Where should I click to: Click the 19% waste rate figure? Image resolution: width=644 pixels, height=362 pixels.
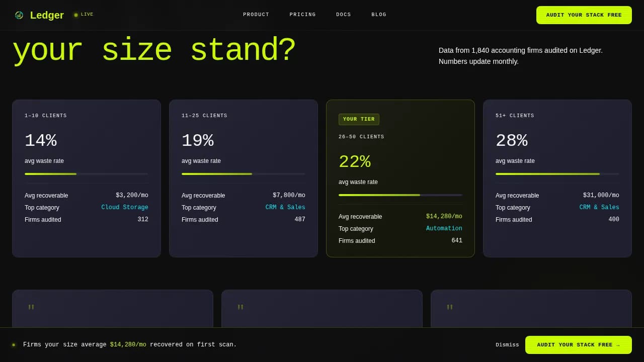(x=198, y=141)
